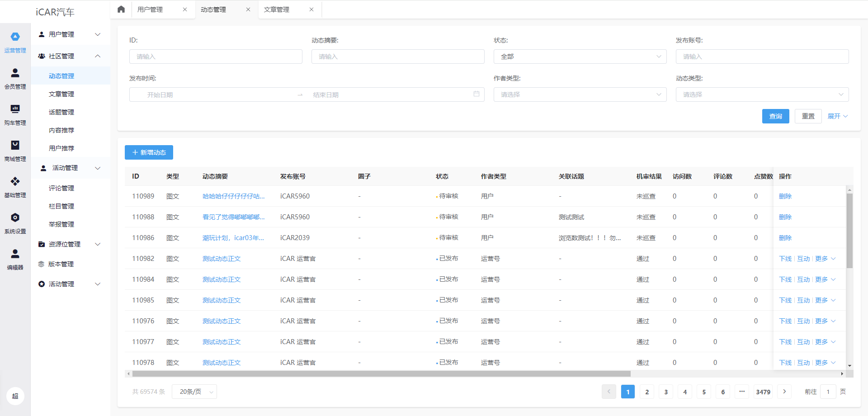Open the 20条/页 page size dropdown
This screenshot has height=416, width=868.
coord(194,392)
